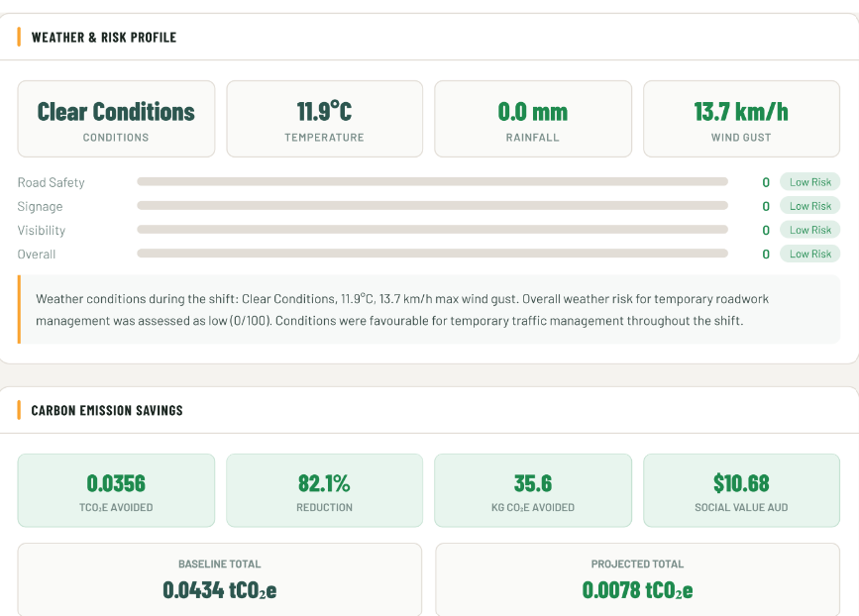Click the Weather & Risk Profile heading
Image resolution: width=859 pixels, height=616 pixels.
104,38
